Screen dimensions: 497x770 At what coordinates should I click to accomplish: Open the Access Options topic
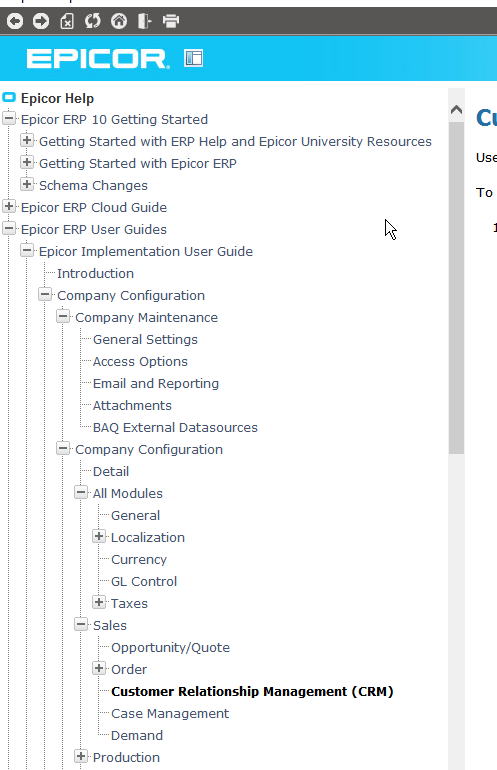[140, 361]
